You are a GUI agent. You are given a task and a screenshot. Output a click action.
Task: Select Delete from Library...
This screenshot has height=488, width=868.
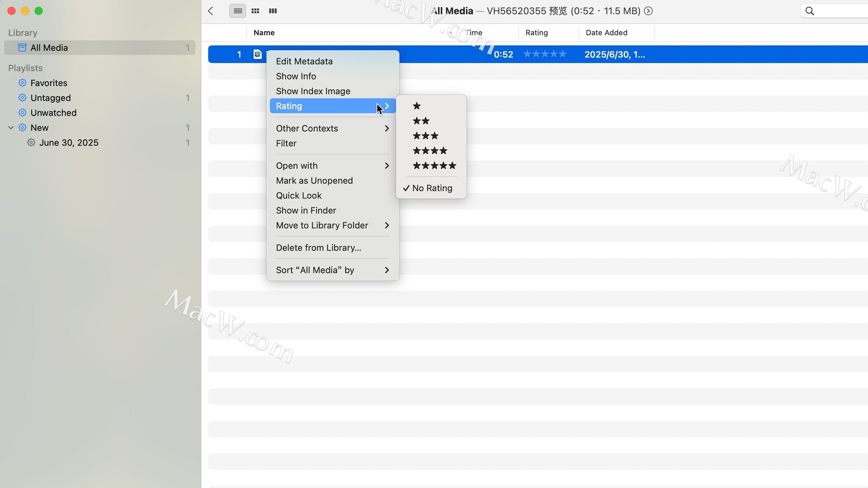pos(333,248)
